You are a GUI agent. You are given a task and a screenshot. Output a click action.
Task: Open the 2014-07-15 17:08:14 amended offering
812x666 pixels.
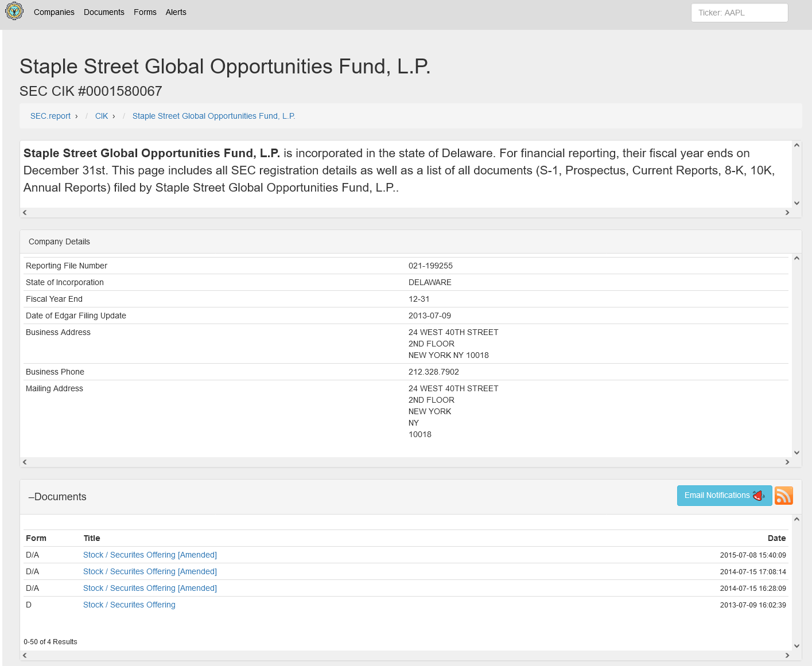pos(150,571)
